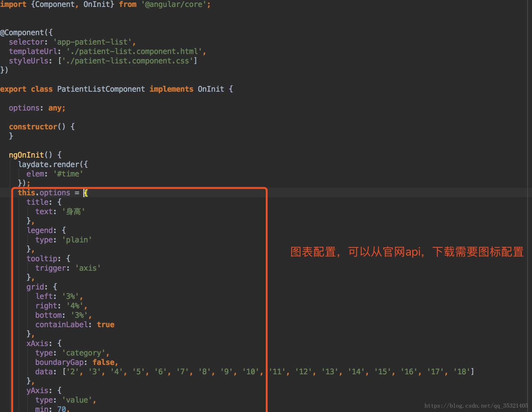The image size is (532, 412).
Task: Click the grid: { property line
Action: (42, 287)
